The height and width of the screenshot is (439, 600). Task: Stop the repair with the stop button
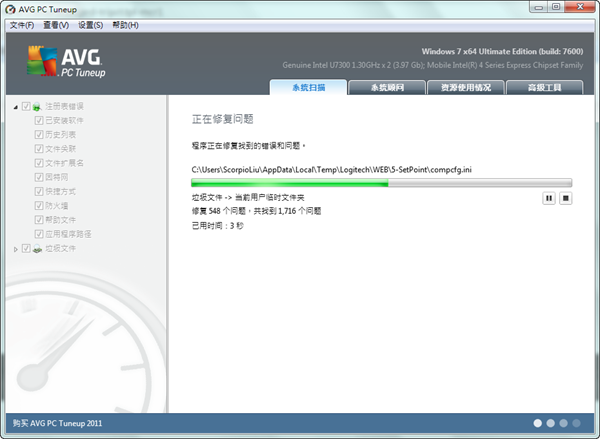(566, 198)
